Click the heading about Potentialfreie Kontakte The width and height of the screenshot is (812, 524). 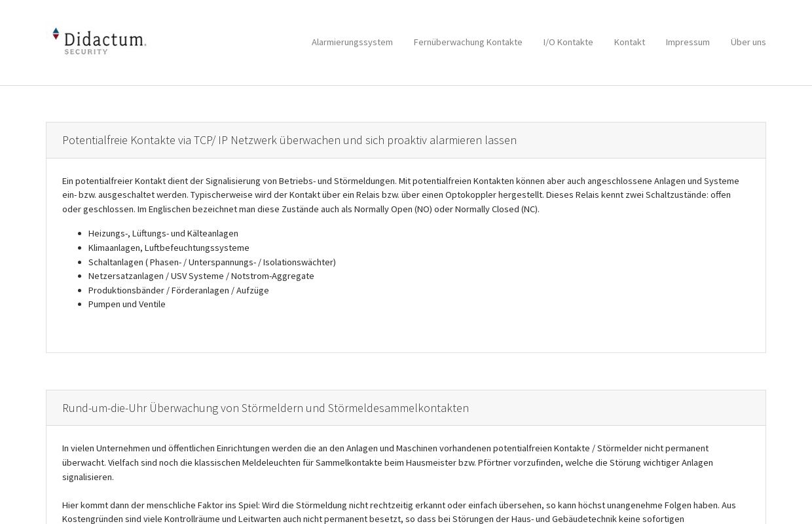(289, 140)
